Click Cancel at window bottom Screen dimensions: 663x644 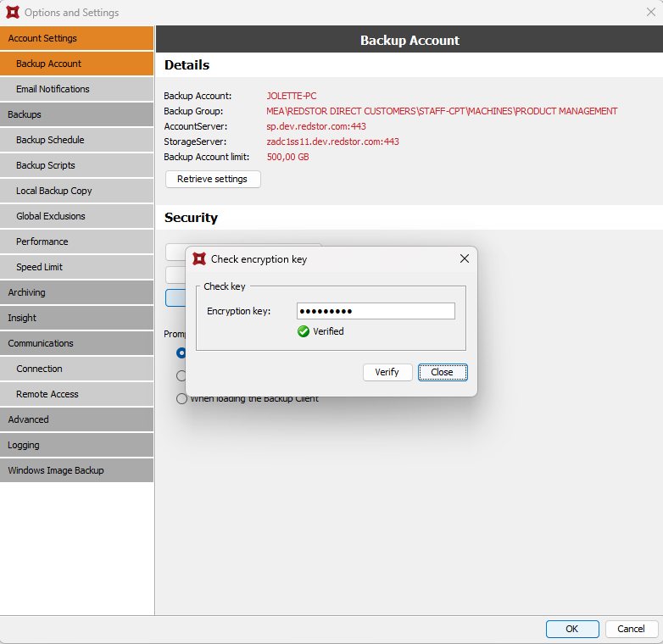[x=632, y=629]
